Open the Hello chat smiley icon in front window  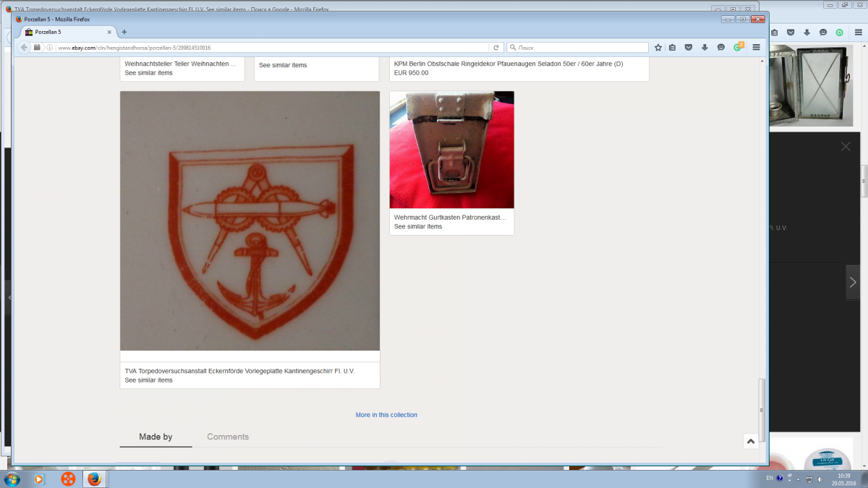coord(720,48)
